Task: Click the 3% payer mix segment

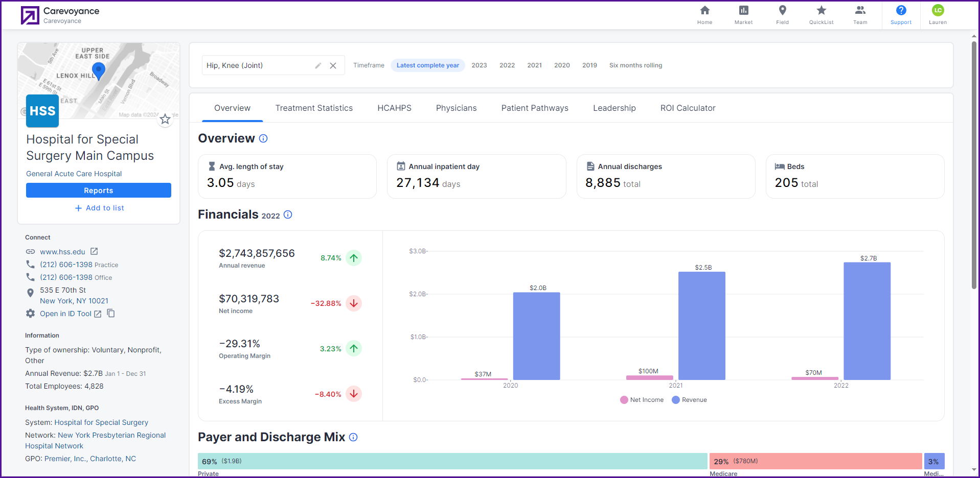Action: pyautogui.click(x=934, y=461)
